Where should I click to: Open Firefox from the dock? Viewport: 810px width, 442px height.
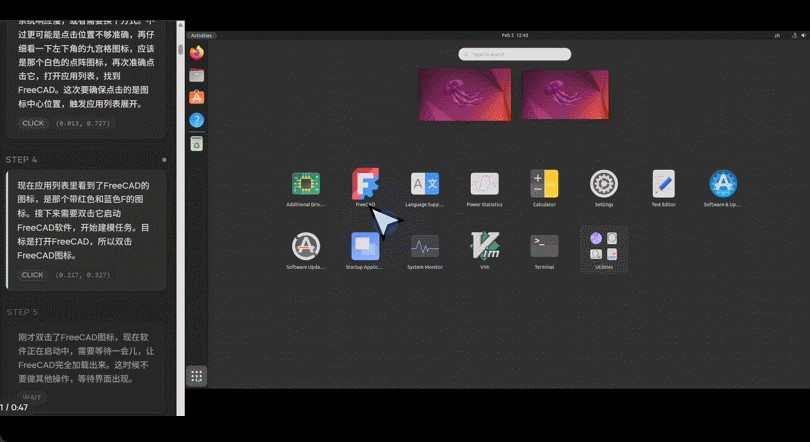197,53
